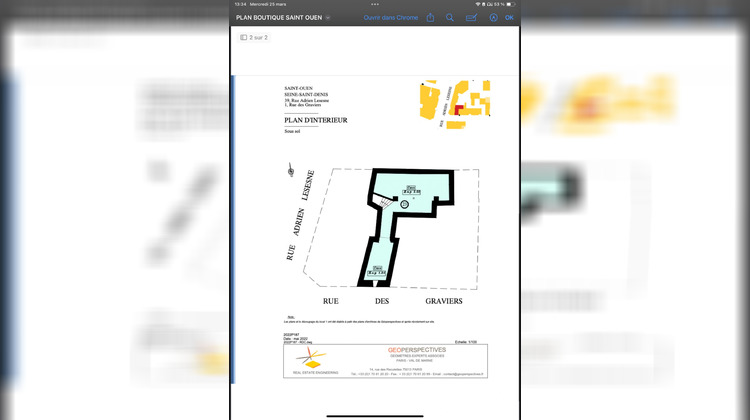
Task: Tap the time '13:34' in status bar
Action: 241,4
